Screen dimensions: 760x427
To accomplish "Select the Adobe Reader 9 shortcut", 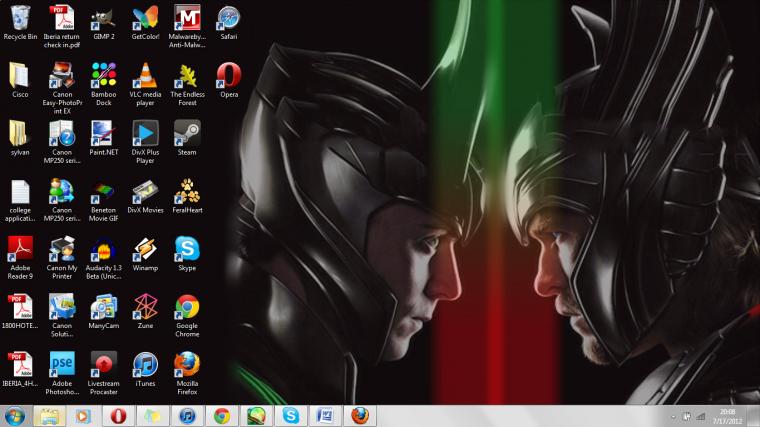I will 20,258.
